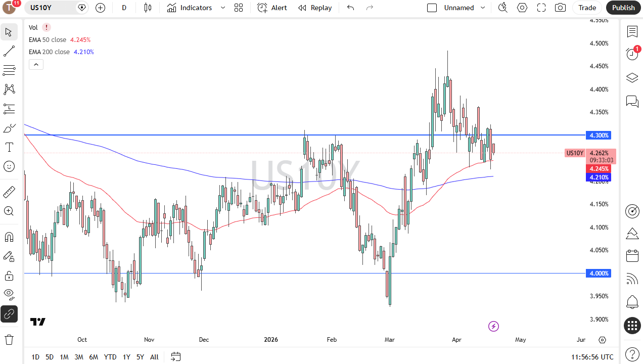Screen dimensions: 643x364
Task: Start bar Replay mode
Action: (x=315, y=8)
